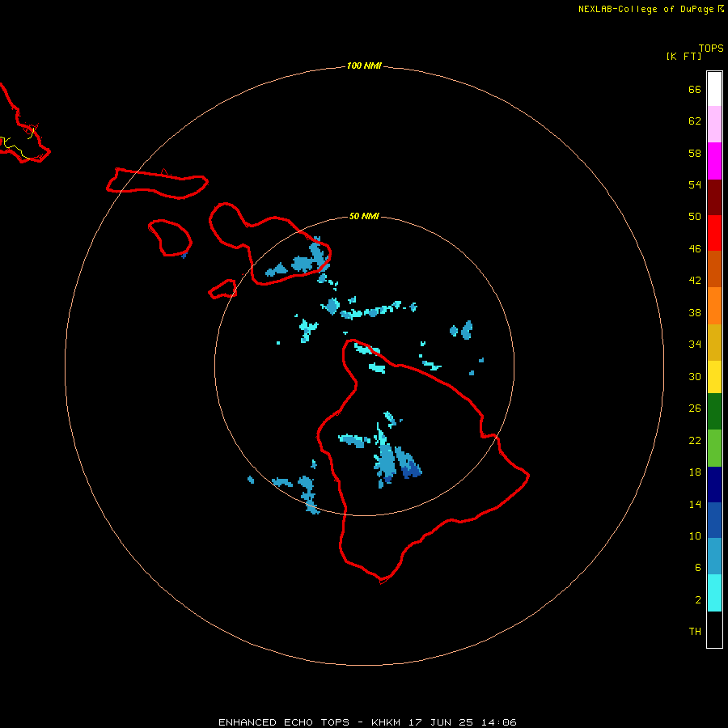Click the legend value 2

[x=697, y=600]
